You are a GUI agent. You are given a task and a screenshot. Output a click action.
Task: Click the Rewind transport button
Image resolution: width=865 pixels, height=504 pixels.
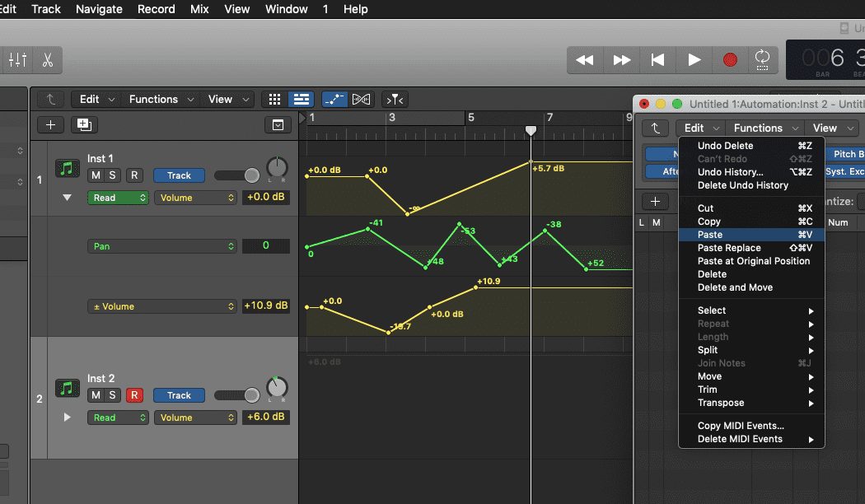(x=585, y=59)
